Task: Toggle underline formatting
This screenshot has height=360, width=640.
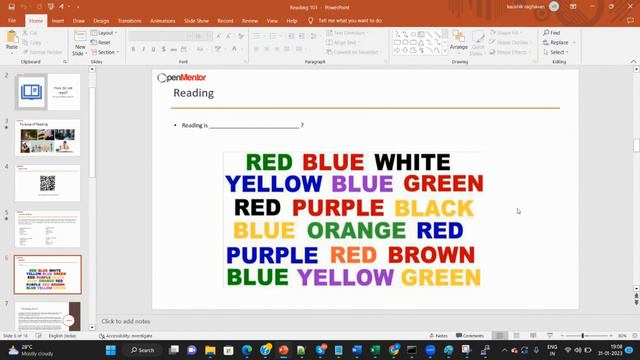Action: coord(153,49)
